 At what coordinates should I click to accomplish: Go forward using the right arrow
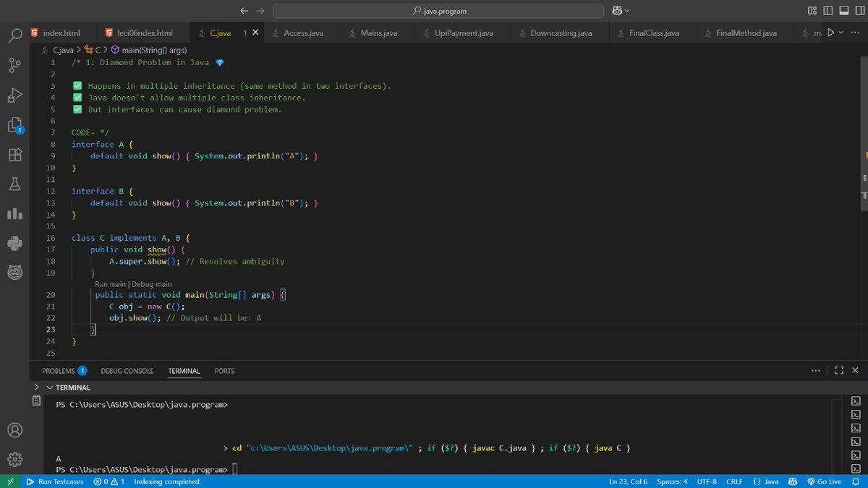tap(260, 11)
